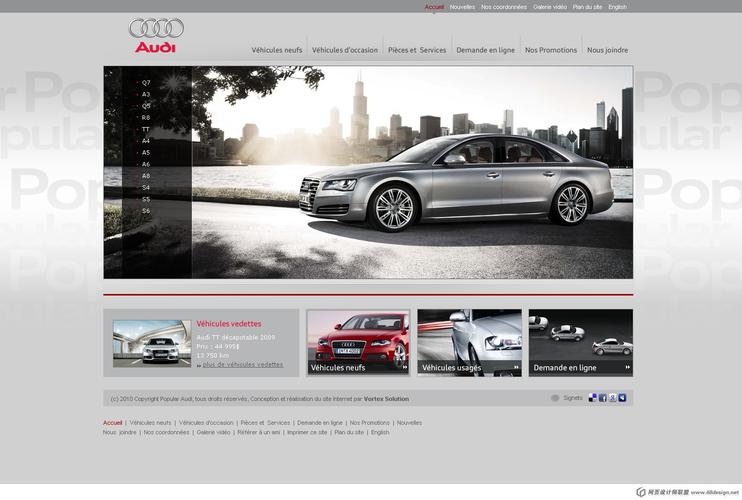Pick the S6 model from list
Screen dimensions: 742x500
[146, 211]
